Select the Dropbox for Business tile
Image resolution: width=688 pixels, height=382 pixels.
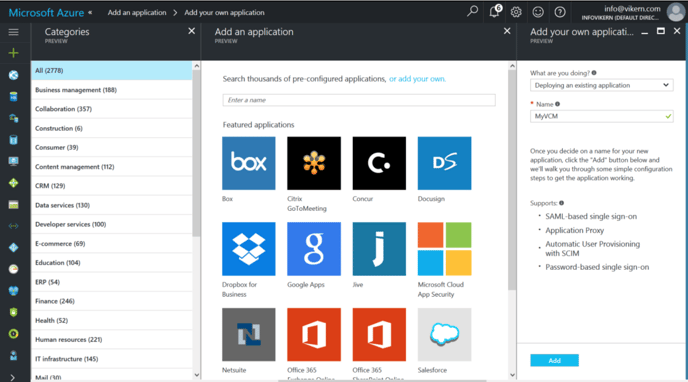click(249, 249)
